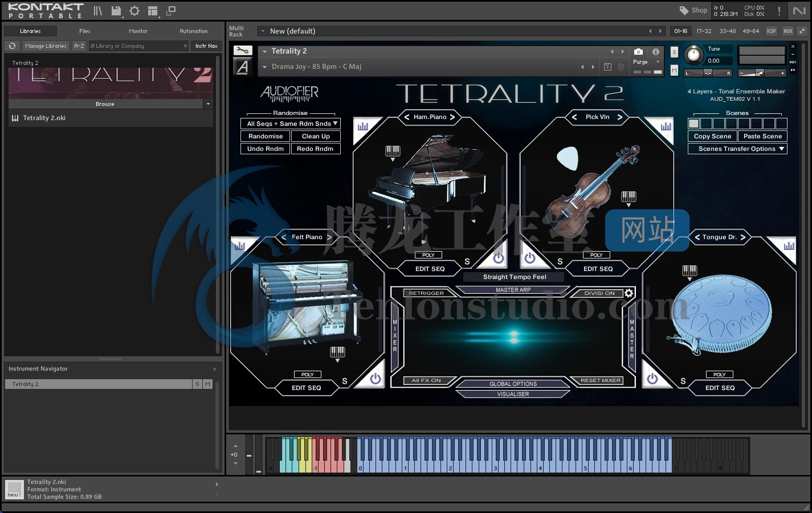This screenshot has height=513, width=812.
Task: Switch to the Monitor tab
Action: pos(138,31)
